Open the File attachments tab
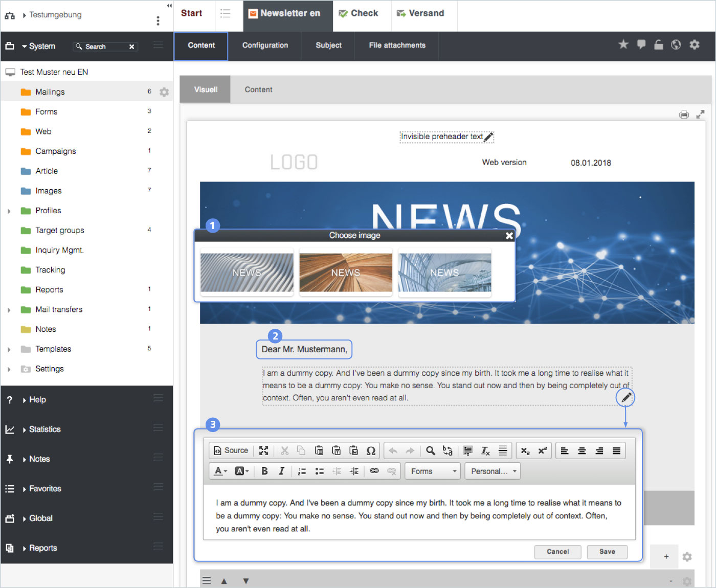This screenshot has width=716, height=588. 397,46
